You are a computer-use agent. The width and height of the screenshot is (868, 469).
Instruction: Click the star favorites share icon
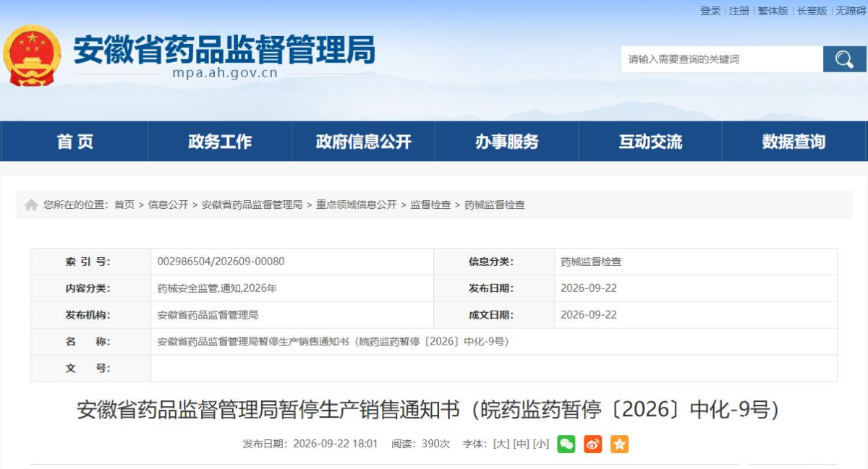(x=619, y=444)
